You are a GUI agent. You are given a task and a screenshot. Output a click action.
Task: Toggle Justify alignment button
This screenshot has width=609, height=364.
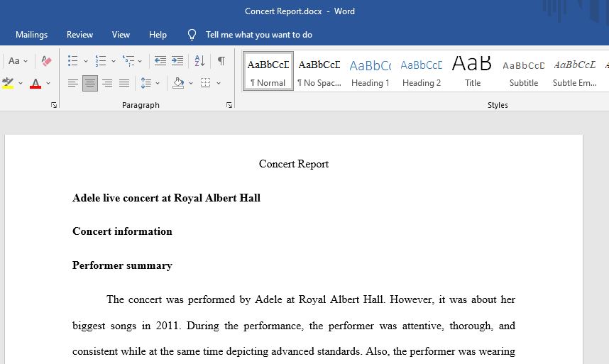(x=124, y=83)
